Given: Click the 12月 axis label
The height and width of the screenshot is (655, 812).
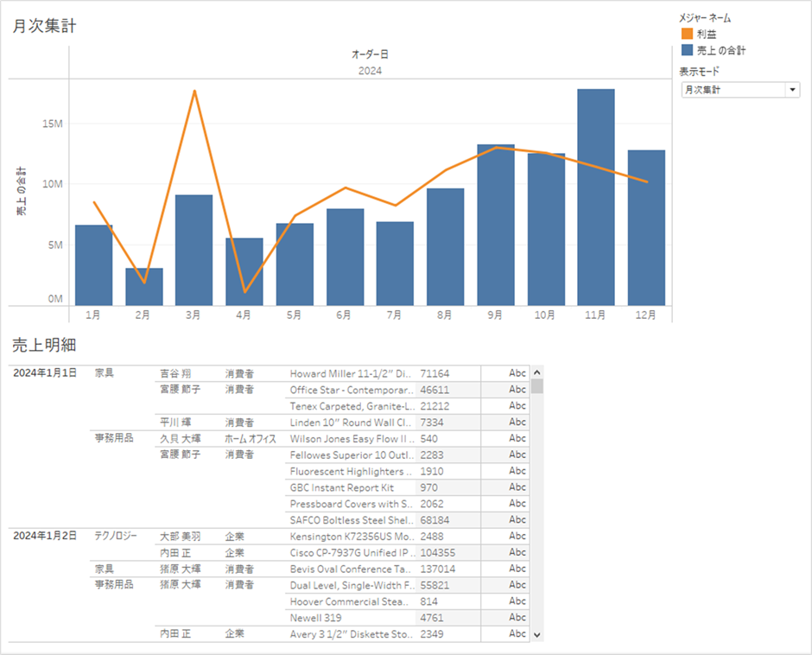Looking at the screenshot, I should (645, 315).
